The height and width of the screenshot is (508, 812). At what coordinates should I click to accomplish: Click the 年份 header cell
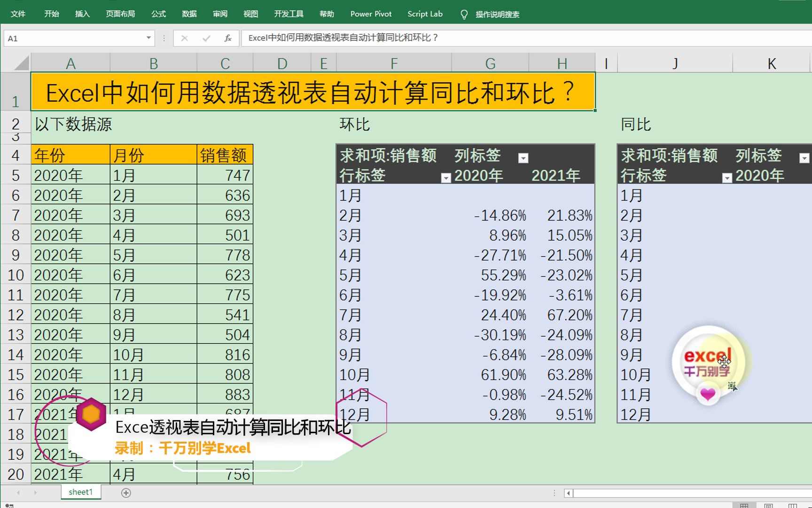point(70,155)
